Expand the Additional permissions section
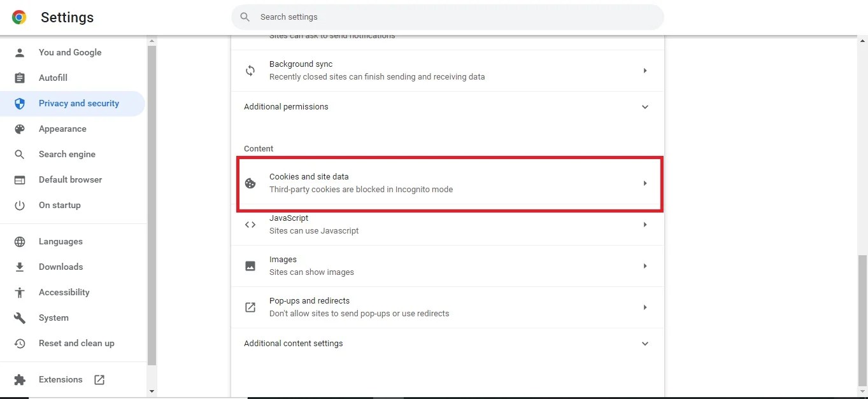This screenshot has width=868, height=399. (x=644, y=107)
